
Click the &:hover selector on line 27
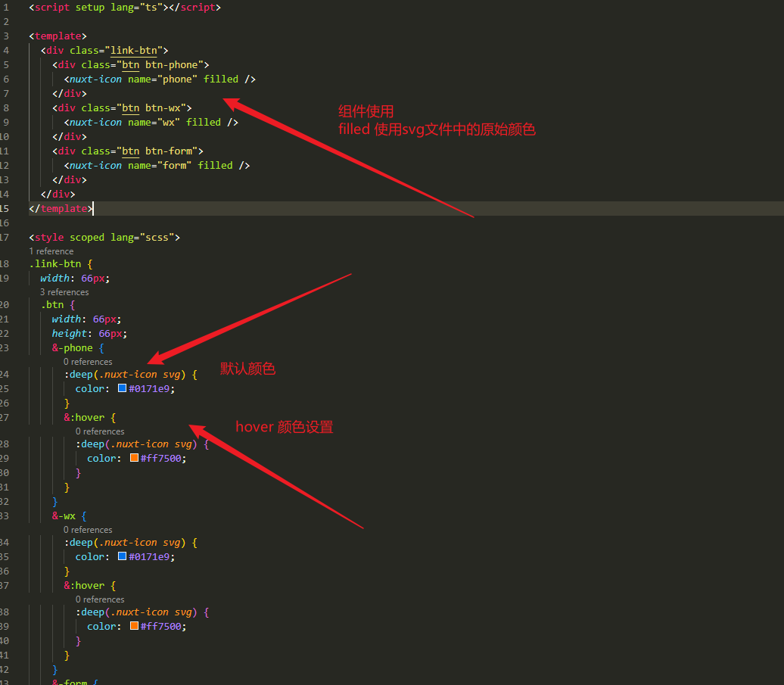[84, 417]
